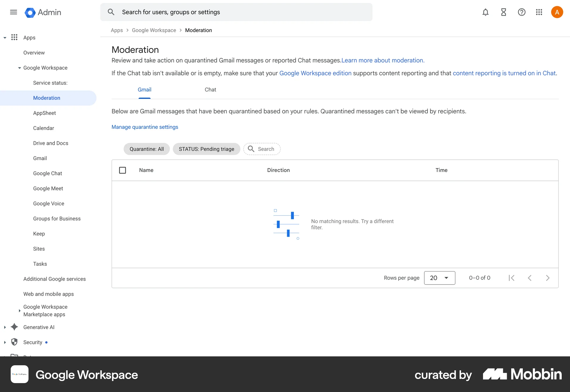
Task: Open the Rows per page dropdown
Action: [x=439, y=278]
